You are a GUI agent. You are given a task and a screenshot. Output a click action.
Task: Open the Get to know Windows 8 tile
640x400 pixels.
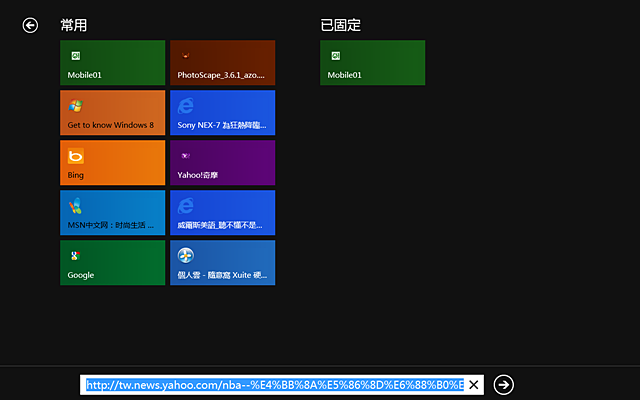pos(113,113)
